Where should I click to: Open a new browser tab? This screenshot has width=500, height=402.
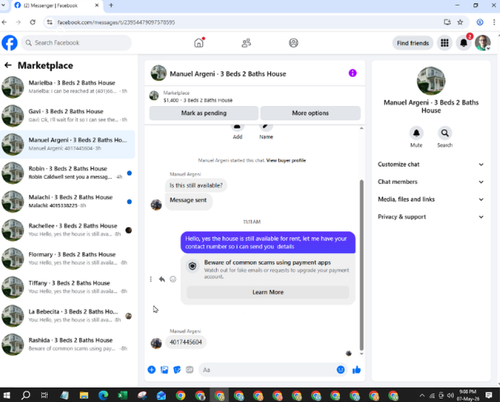[111, 5]
